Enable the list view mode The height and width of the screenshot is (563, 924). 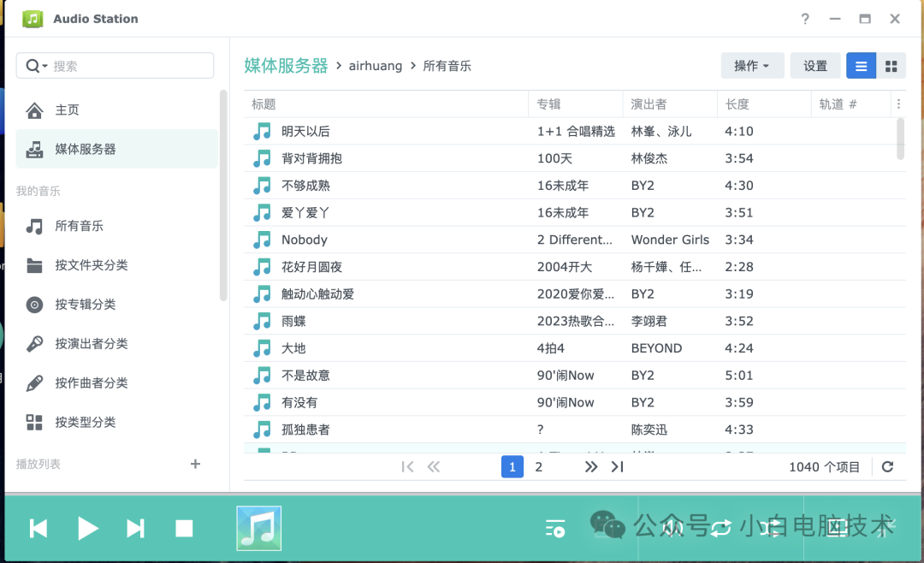[x=861, y=65]
